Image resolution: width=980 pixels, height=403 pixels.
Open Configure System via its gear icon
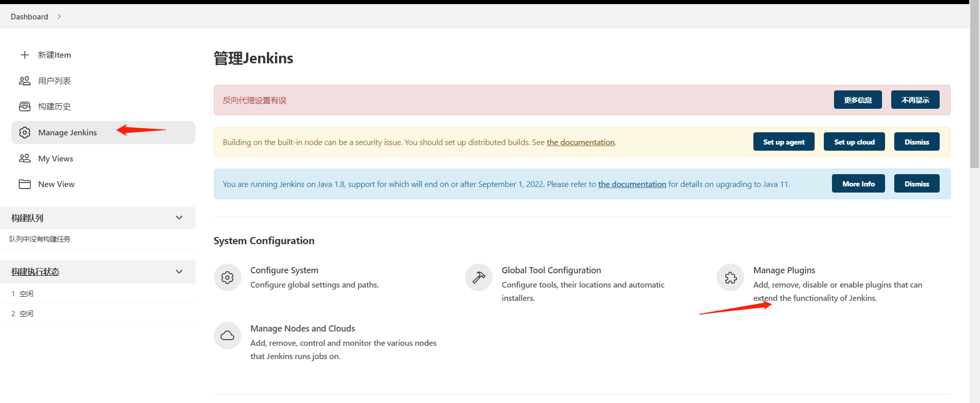coord(228,277)
